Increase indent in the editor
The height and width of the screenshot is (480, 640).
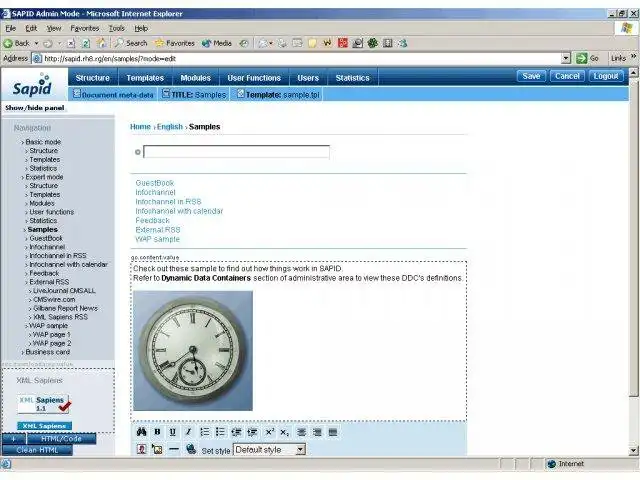[252, 432]
